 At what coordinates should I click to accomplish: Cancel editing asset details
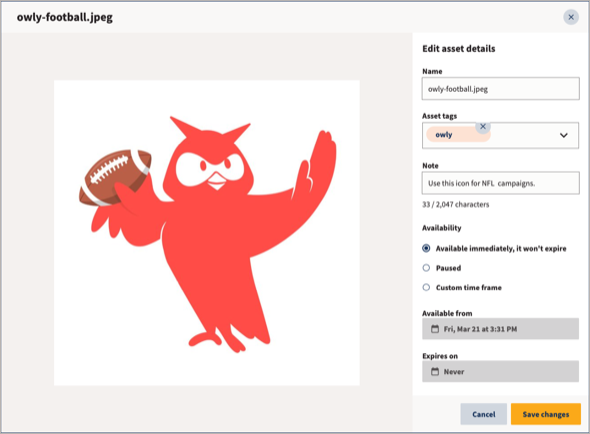tap(484, 414)
